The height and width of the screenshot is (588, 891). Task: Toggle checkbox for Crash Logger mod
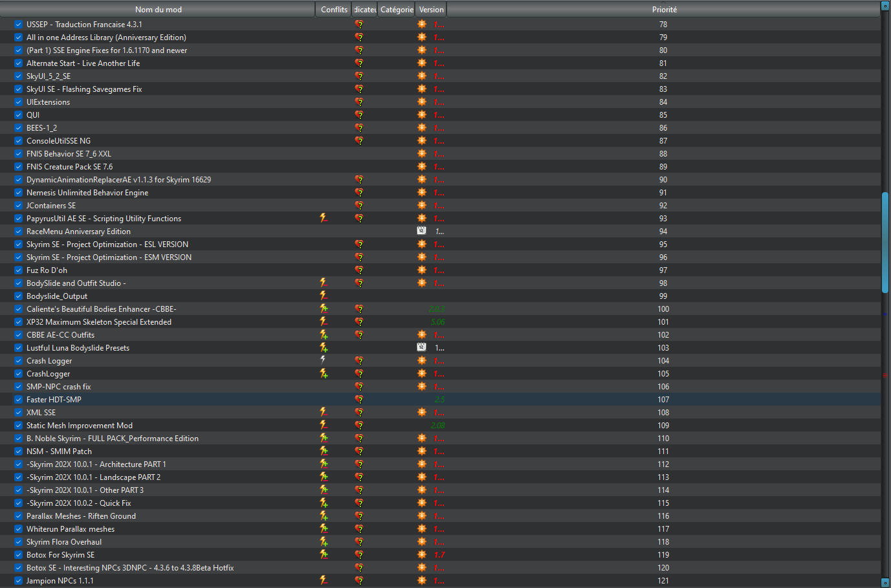click(19, 360)
